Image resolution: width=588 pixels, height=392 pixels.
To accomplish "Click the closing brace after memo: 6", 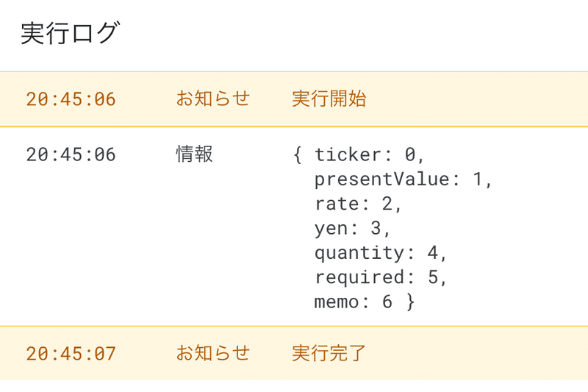I will coord(411,302).
